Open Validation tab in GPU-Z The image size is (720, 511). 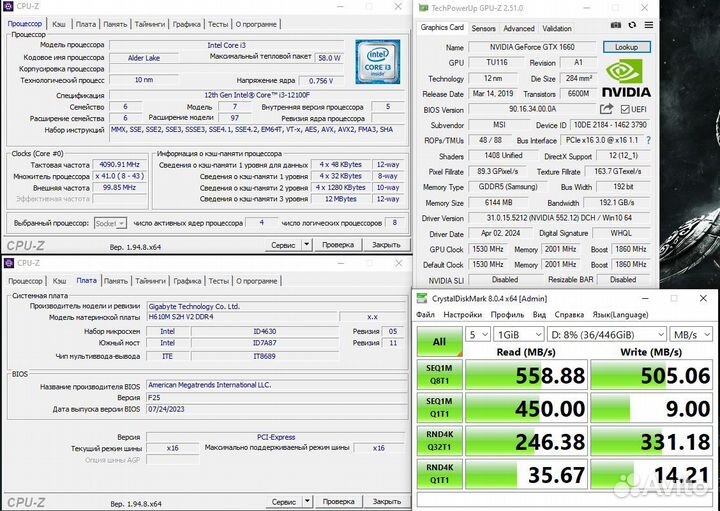coord(557,28)
